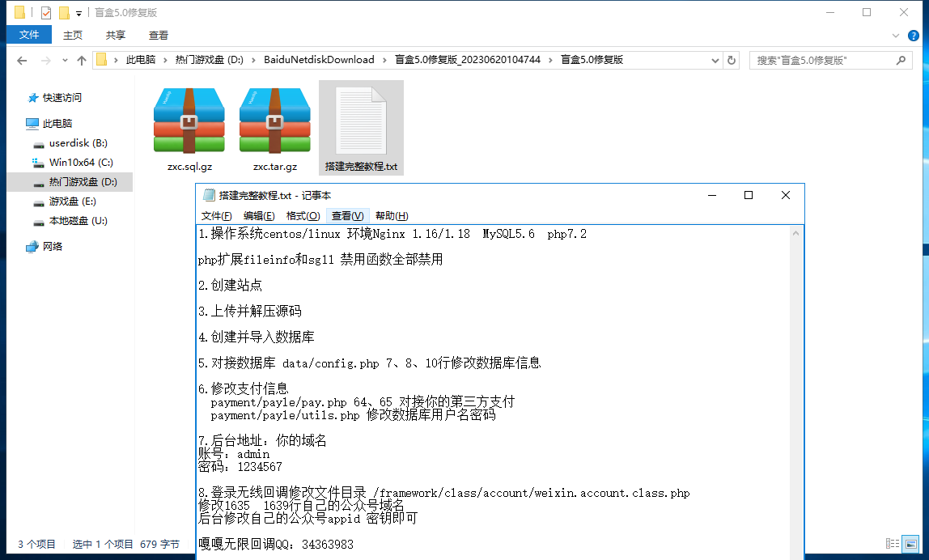Image resolution: width=929 pixels, height=560 pixels.
Task: Open Notepad 格式(O) menu
Action: [303, 216]
